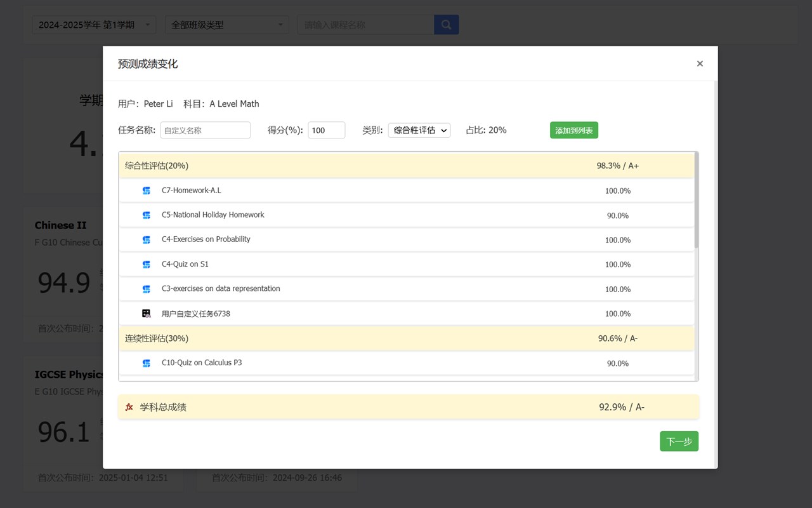
Task: Click the 用户: Peter Li text
Action: [x=145, y=104]
